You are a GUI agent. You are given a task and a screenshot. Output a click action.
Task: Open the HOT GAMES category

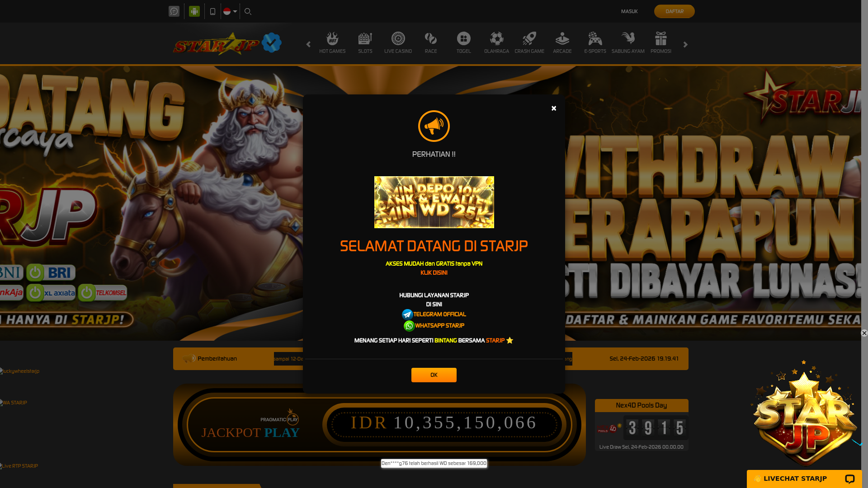tap(332, 43)
